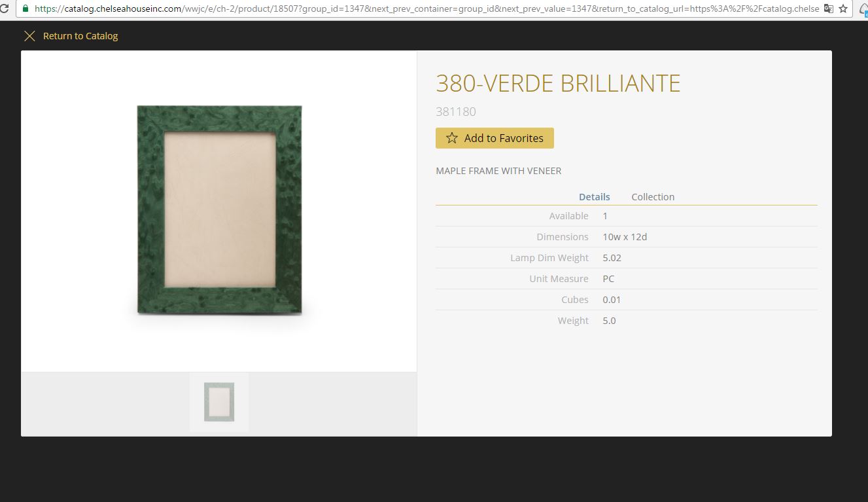Click the 380-VERDE BRILLIANTE product title

point(558,84)
